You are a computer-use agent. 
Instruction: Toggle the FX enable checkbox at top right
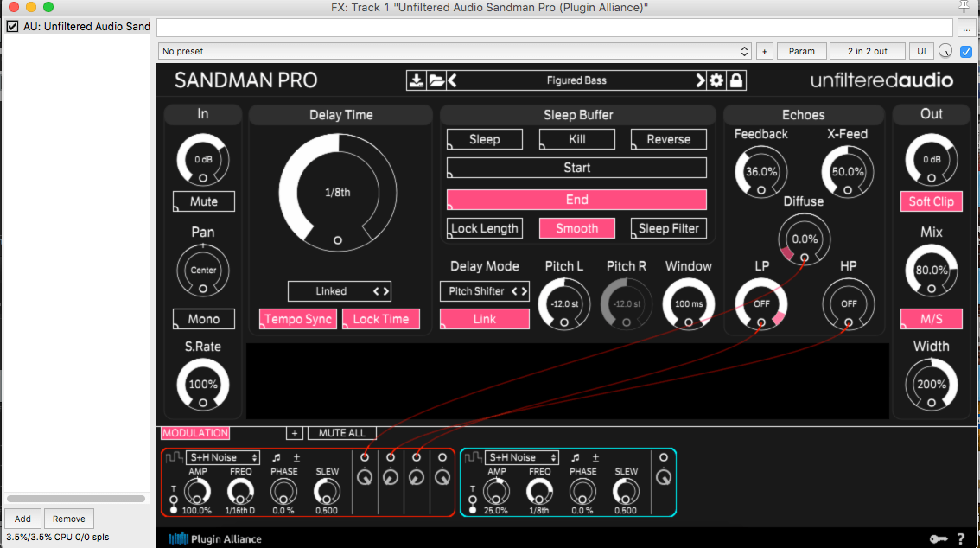click(966, 51)
